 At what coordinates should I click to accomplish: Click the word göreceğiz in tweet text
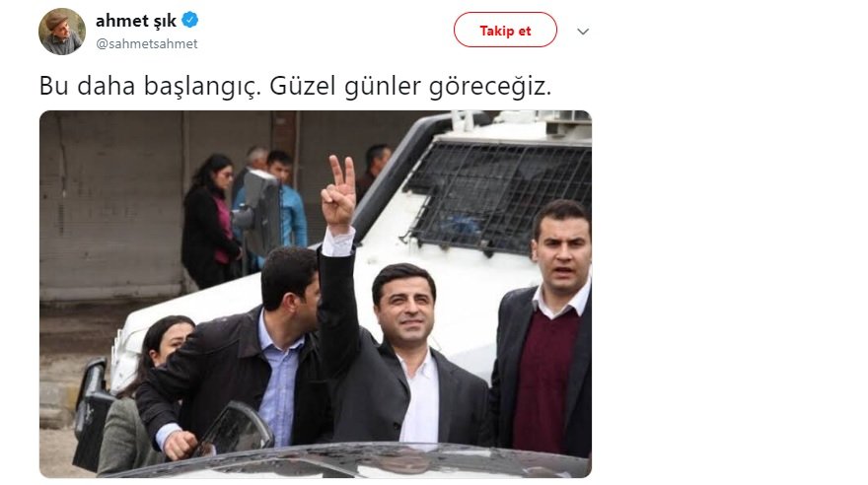(490, 87)
